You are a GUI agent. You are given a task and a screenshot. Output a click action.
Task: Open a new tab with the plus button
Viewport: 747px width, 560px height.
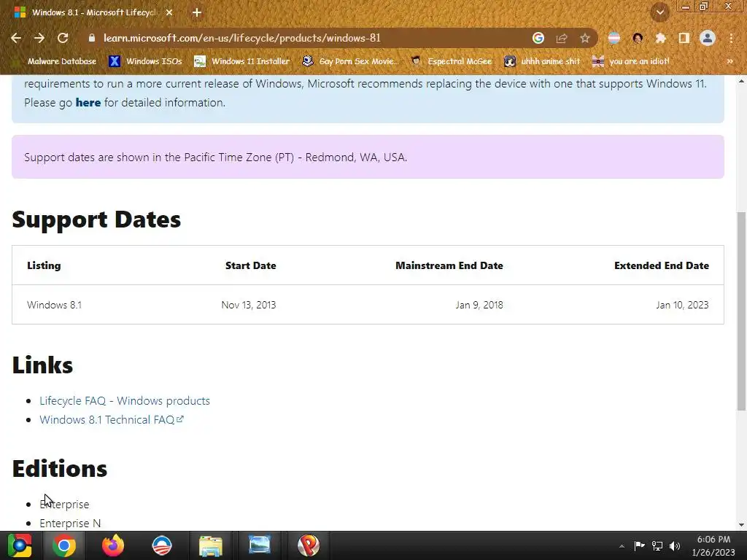(x=197, y=12)
